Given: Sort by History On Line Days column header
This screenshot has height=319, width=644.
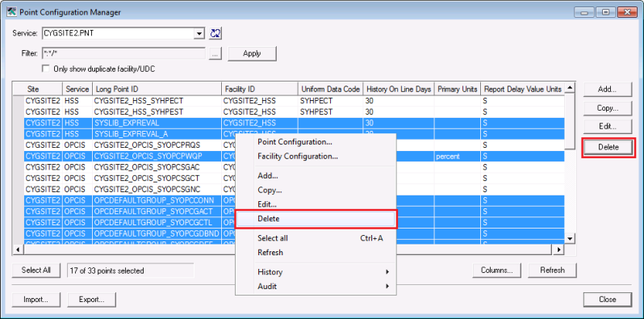Looking at the screenshot, I should pos(399,89).
